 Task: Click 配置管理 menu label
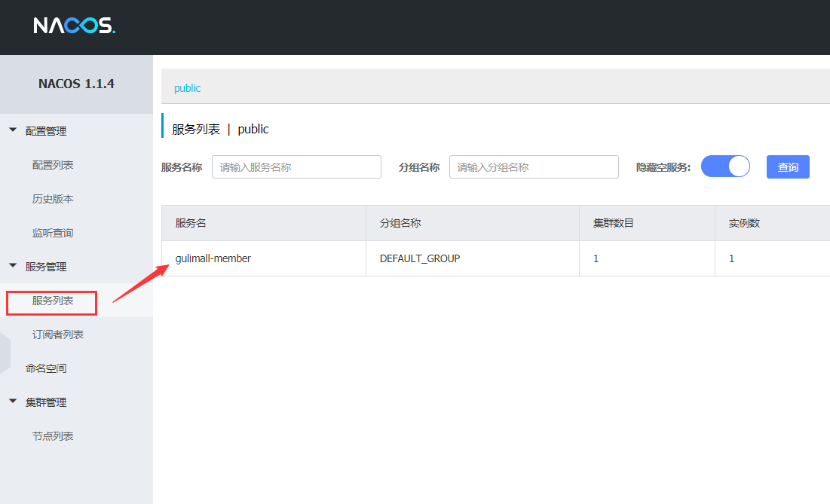coord(46,131)
